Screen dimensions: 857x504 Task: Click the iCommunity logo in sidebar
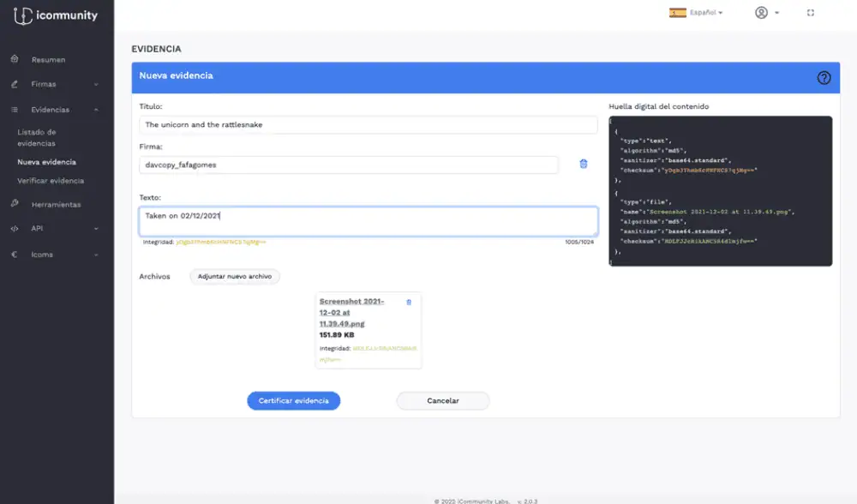pos(56,15)
